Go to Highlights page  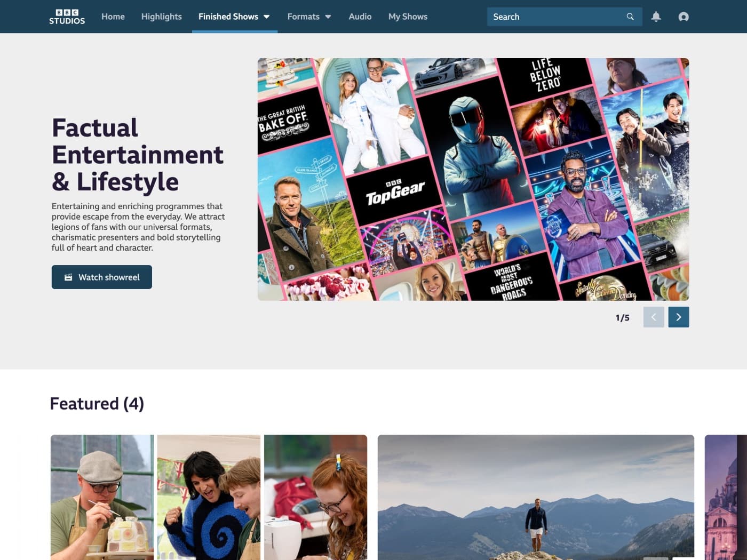162,17
